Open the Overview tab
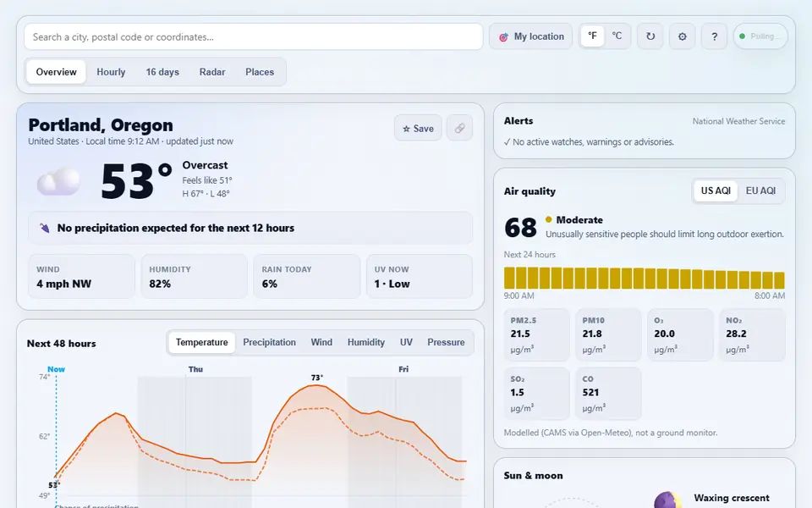Viewport: 812px width, 508px height. click(56, 72)
